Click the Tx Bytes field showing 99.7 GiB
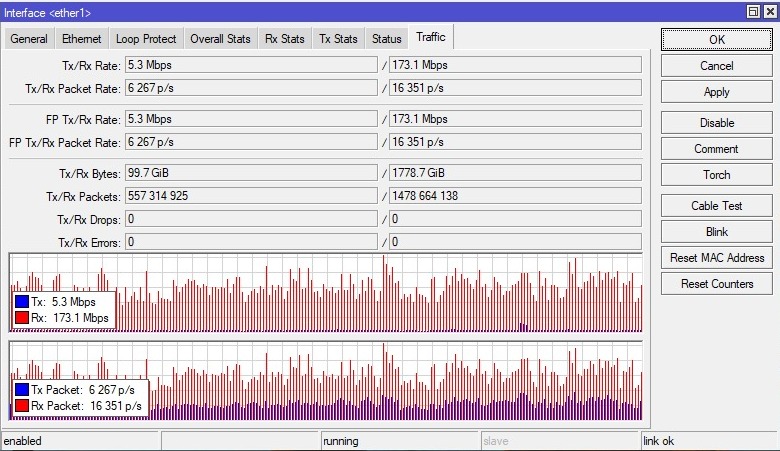 point(250,173)
